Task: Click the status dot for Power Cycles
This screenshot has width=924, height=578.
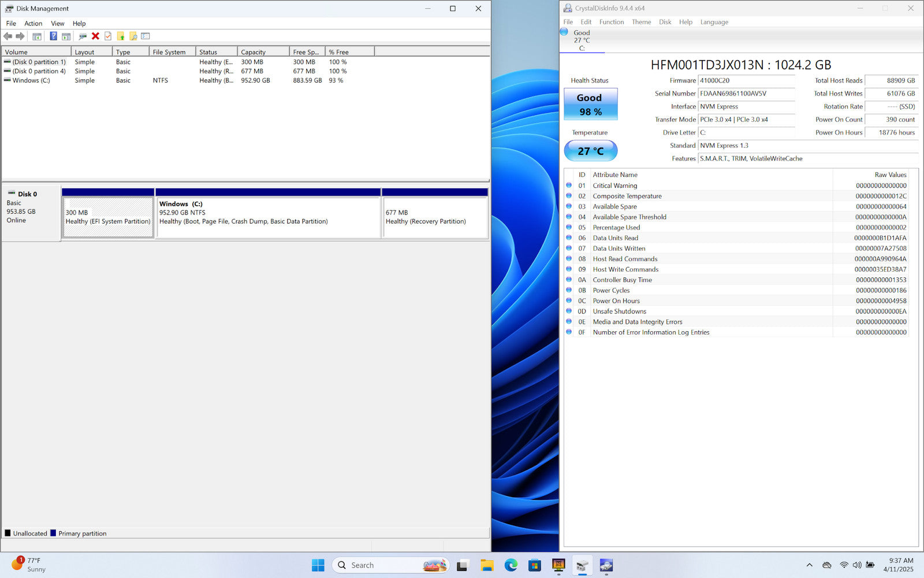Action: click(569, 290)
